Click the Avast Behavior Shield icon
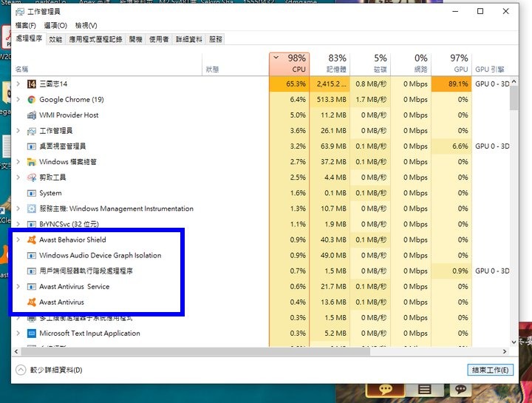Viewport: 532px width, 403px height. (32, 240)
